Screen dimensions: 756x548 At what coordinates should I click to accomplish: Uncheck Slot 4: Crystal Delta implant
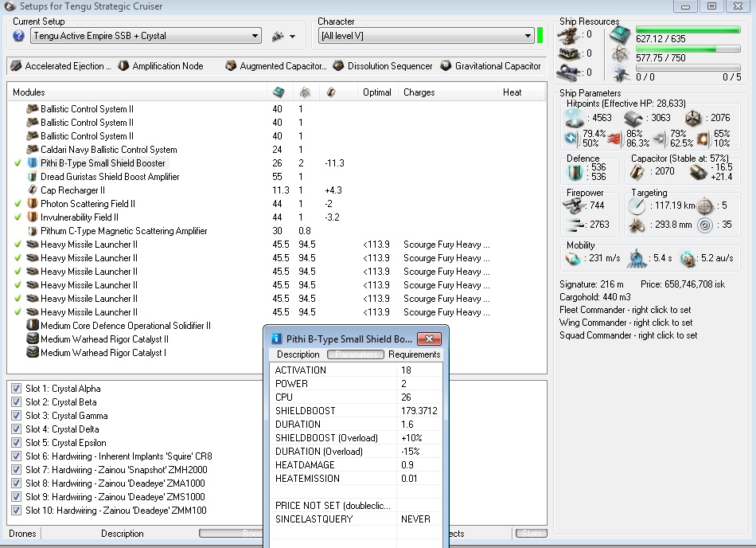[16, 429]
